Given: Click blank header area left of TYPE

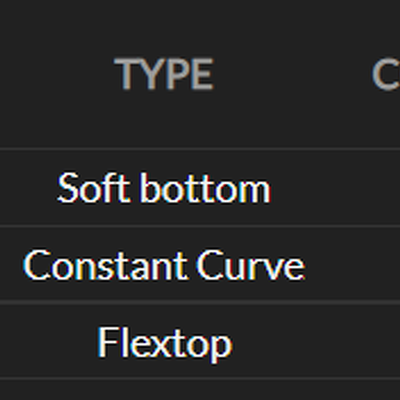Looking at the screenshot, I should point(57,74).
